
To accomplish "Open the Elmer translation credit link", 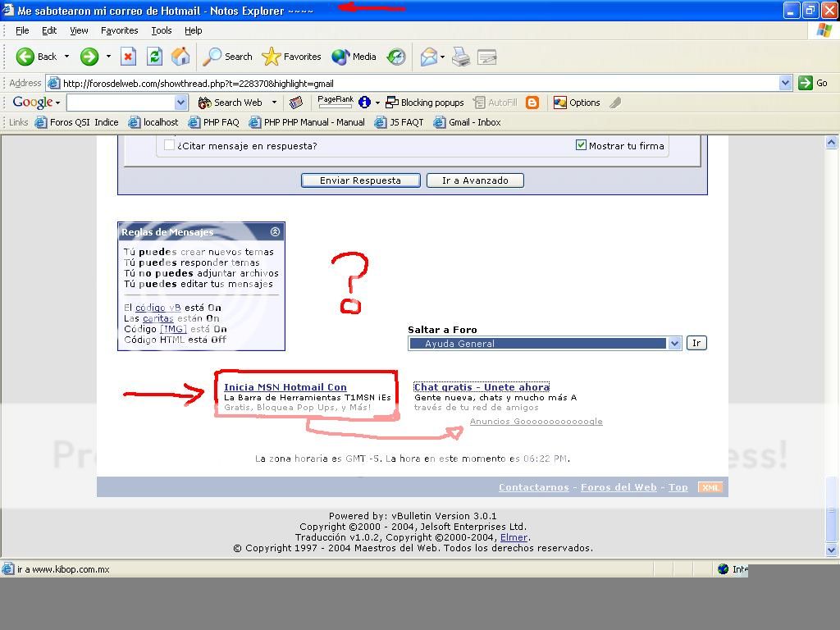I will (514, 536).
